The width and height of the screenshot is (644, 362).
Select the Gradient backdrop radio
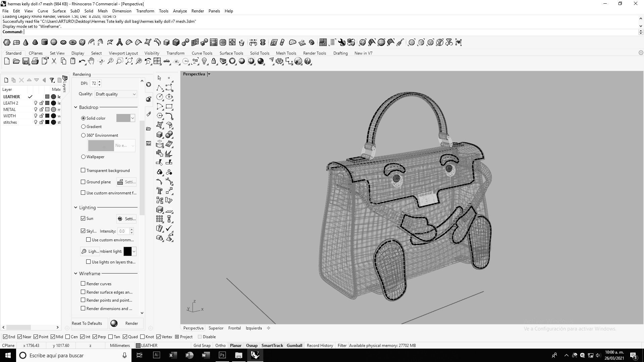point(83,127)
